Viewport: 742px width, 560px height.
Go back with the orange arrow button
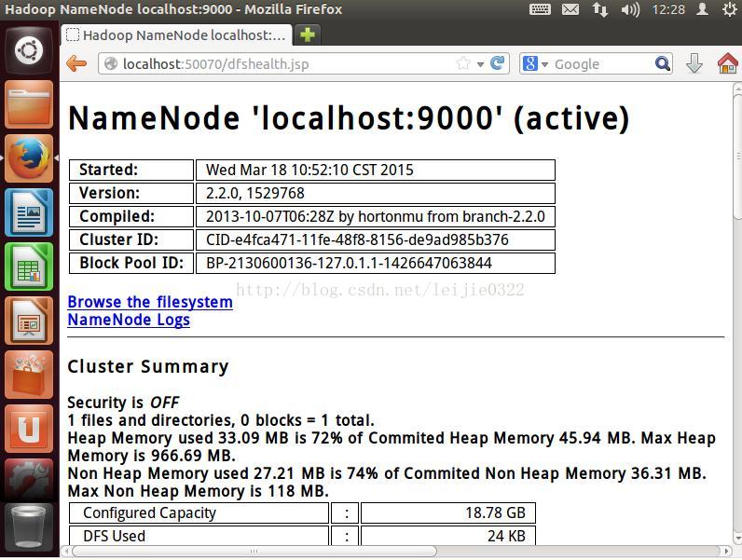click(x=76, y=63)
